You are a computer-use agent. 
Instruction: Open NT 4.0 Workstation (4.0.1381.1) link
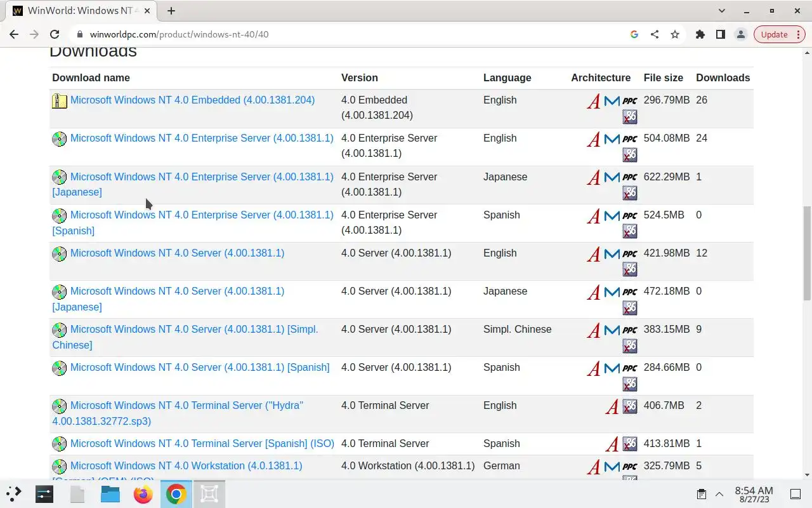coord(186,465)
